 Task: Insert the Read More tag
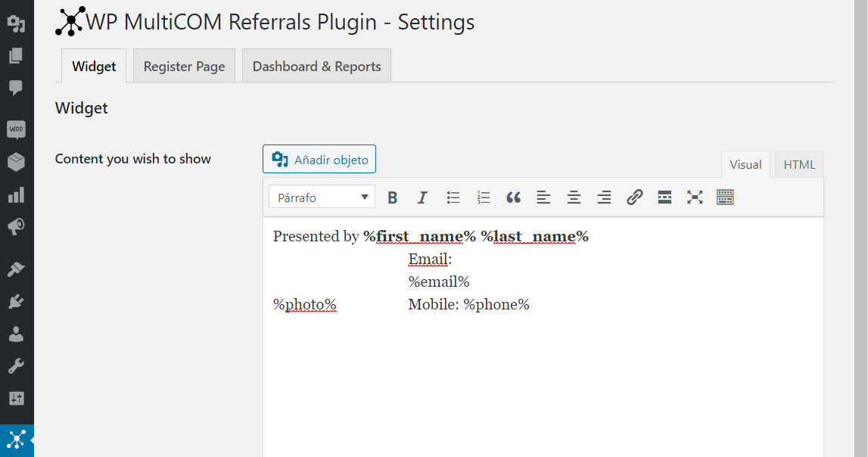point(664,197)
